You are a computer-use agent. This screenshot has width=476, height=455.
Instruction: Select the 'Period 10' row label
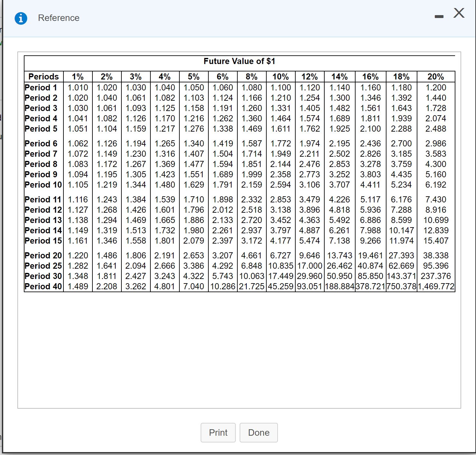(x=43, y=185)
